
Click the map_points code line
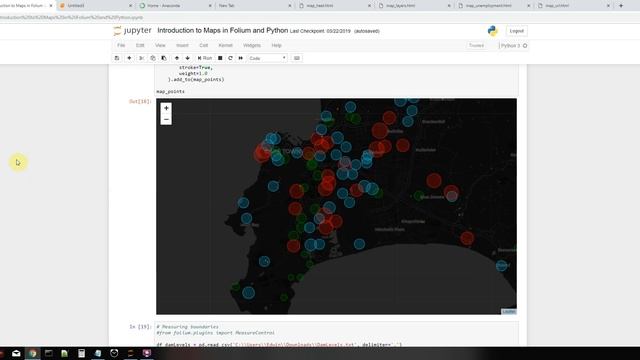pos(170,91)
